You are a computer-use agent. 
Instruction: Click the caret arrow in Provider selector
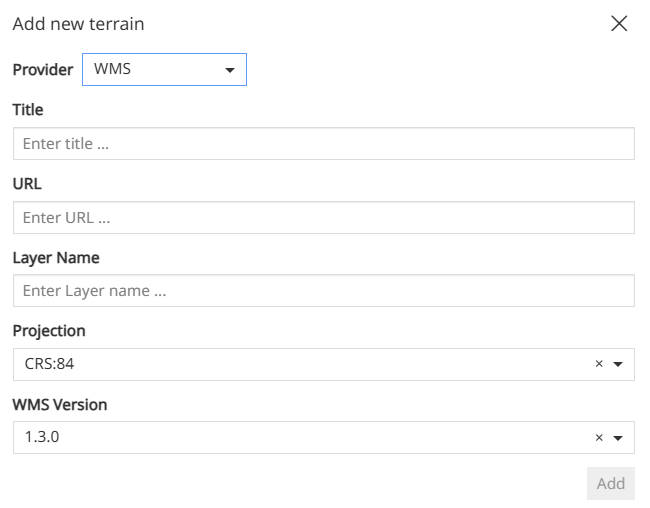(230, 71)
